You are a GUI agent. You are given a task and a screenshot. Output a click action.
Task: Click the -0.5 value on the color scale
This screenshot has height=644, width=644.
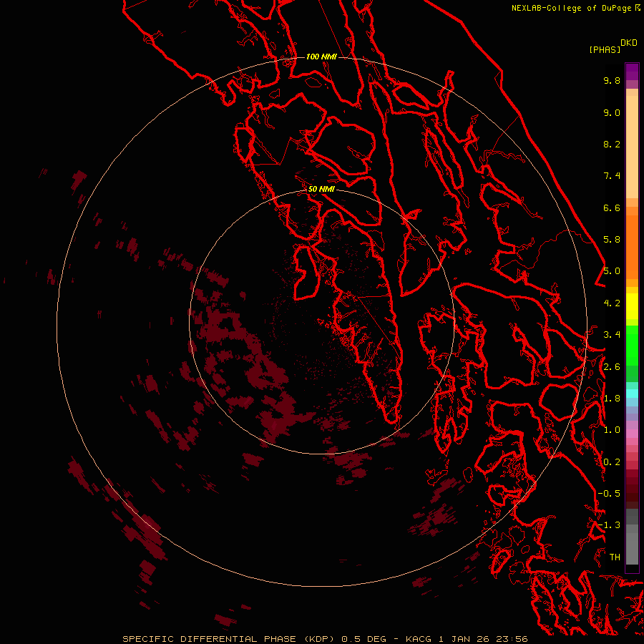coord(609,494)
